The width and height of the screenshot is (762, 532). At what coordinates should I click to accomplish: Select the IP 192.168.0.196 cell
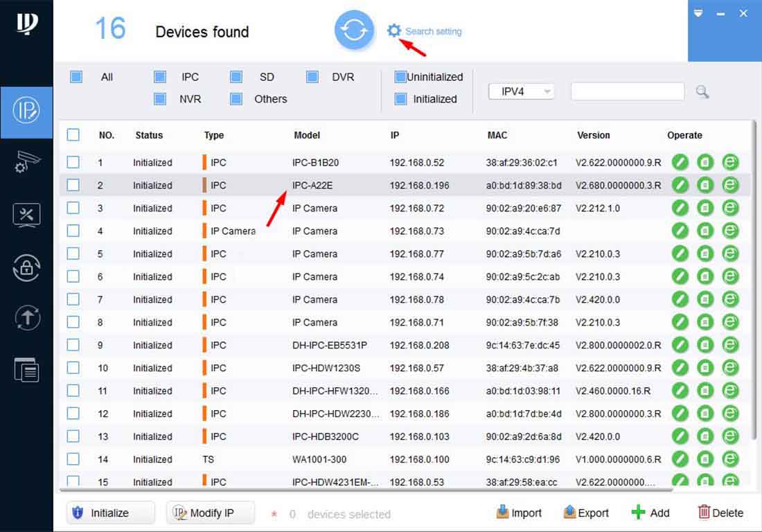pyautogui.click(x=419, y=185)
